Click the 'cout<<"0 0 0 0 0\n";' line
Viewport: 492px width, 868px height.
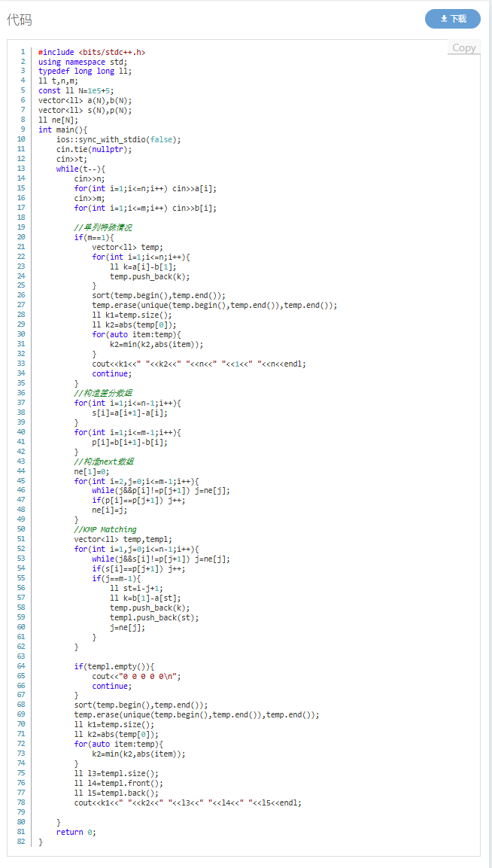click(137, 676)
